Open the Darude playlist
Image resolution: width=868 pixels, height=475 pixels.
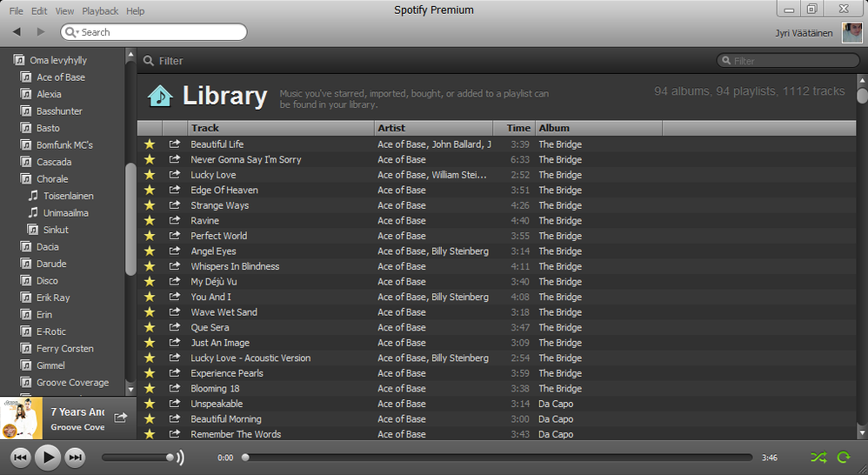tap(51, 264)
